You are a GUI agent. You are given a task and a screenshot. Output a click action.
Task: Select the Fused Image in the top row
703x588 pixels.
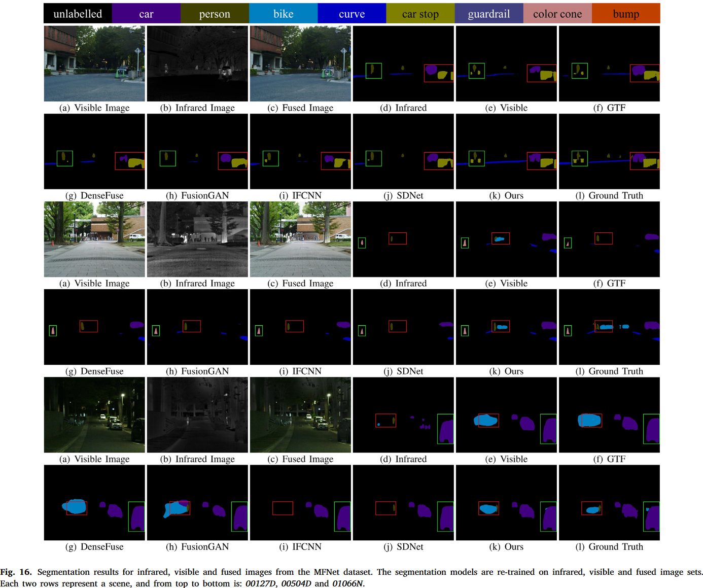tap(300, 62)
